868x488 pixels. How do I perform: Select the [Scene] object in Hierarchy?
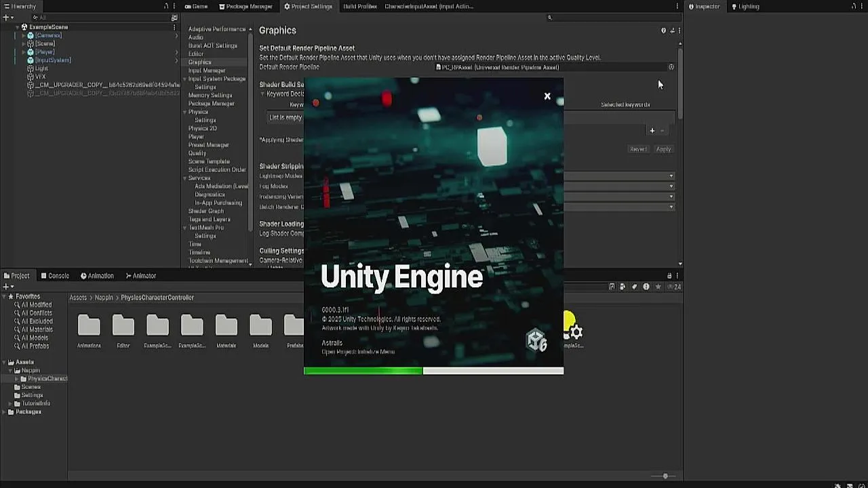coord(45,43)
